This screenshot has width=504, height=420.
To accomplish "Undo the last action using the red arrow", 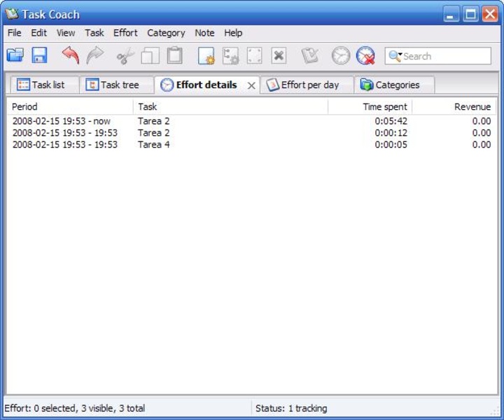I will coord(71,56).
